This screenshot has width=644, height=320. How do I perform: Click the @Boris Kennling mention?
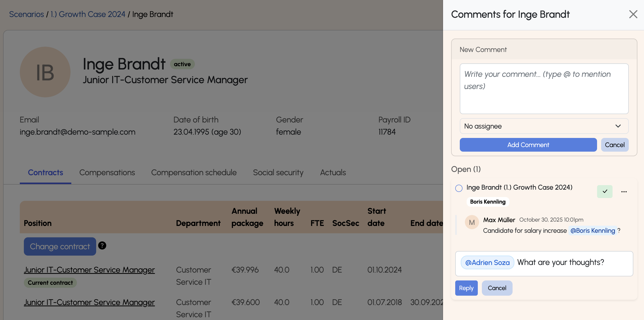(x=592, y=230)
